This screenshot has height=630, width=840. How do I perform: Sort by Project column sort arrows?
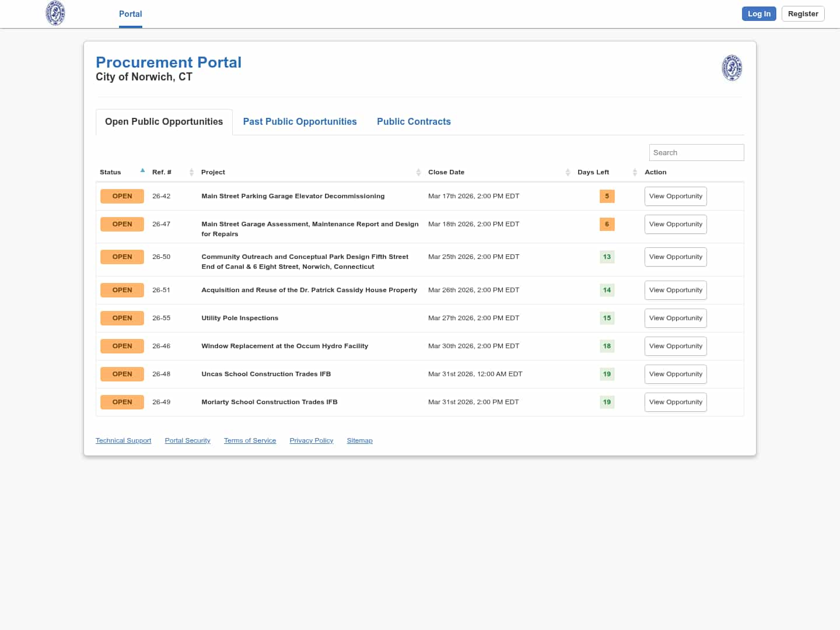click(418, 172)
